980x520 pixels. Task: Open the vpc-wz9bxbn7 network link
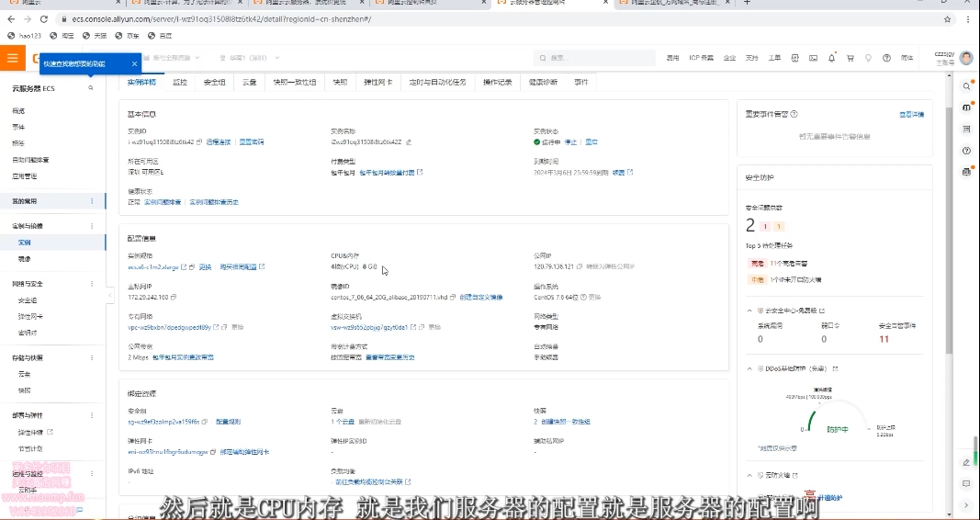click(x=169, y=327)
